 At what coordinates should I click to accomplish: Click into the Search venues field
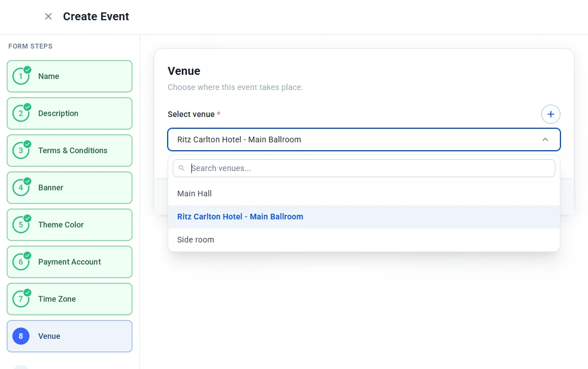pos(363,168)
